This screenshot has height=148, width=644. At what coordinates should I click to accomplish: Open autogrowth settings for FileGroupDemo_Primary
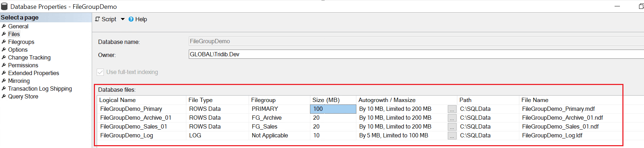(x=452, y=109)
